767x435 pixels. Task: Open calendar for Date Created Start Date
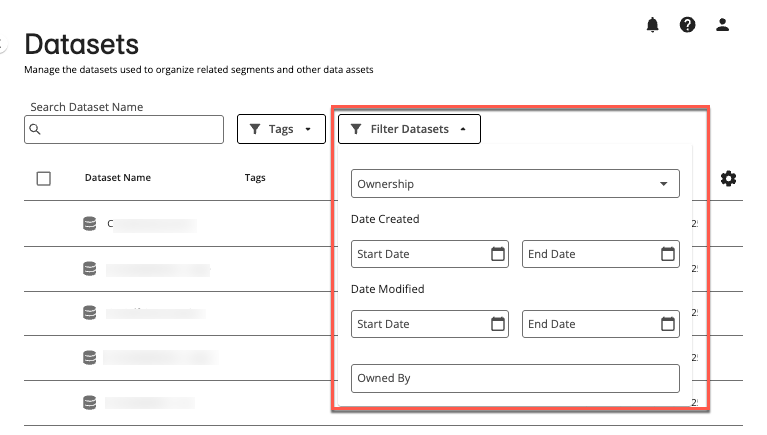tap(498, 254)
